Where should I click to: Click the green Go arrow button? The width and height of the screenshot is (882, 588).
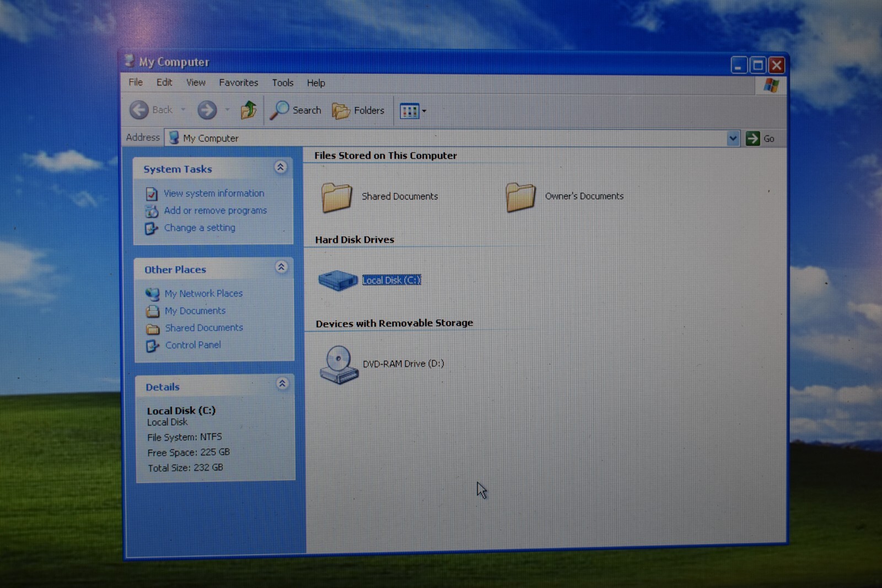click(752, 138)
